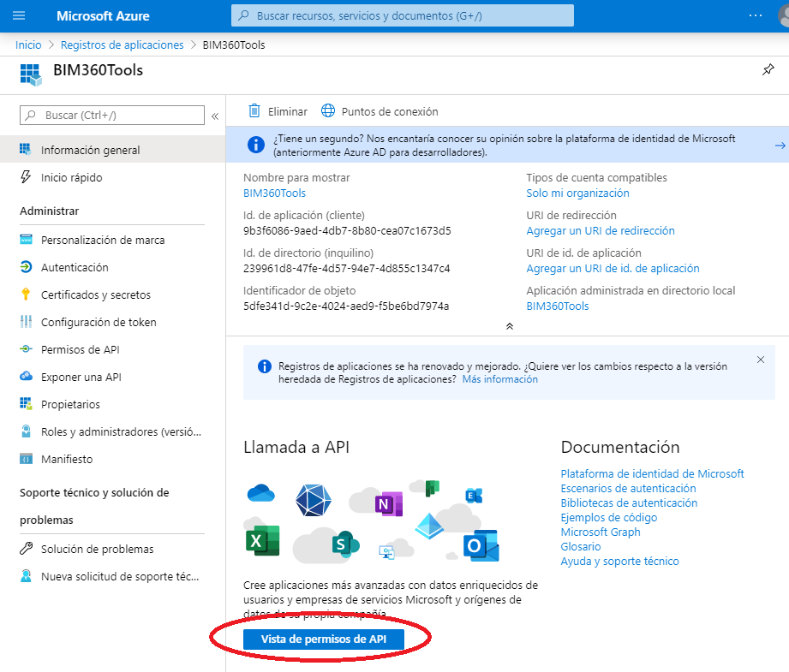Click the Nueva solicitud de soporte icon
Image resolution: width=789 pixels, height=672 pixels.
26,575
